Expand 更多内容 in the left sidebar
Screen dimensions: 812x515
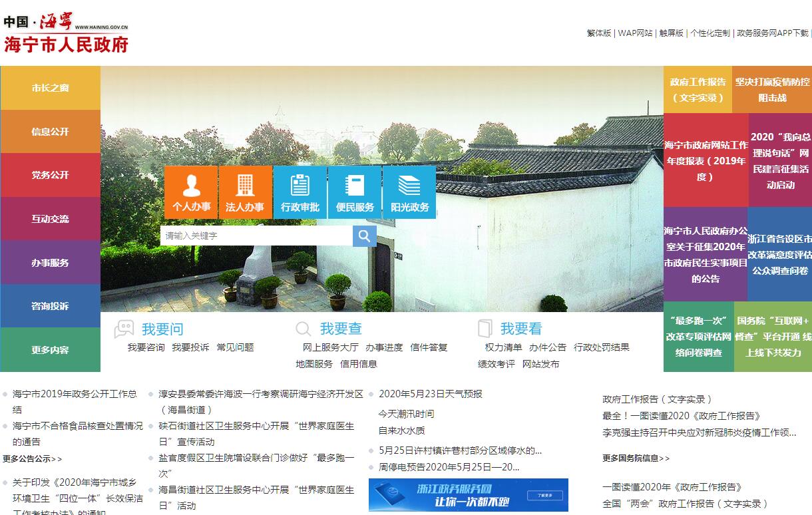50,350
